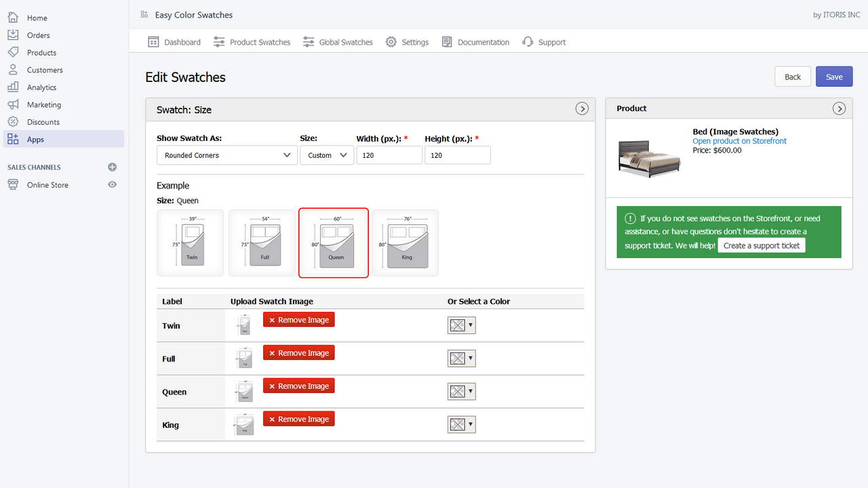Create a support ticket
Viewport: 868px width, 488px height.
762,245
